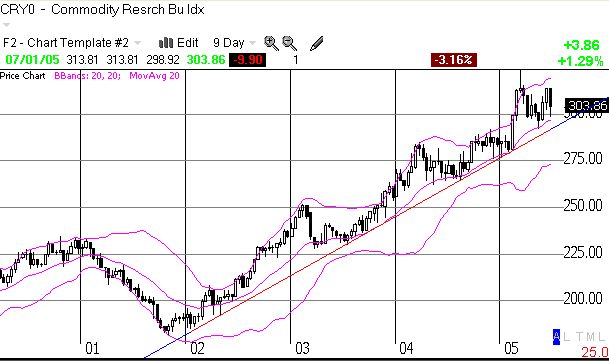Screen dimensions: 609x361
Task: Click the red 25.0 value at bottom right
Action: [595, 352]
